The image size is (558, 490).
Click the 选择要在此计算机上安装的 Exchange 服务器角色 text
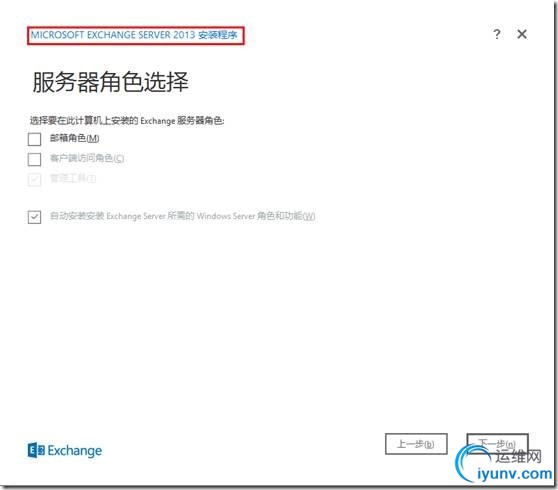(x=127, y=121)
